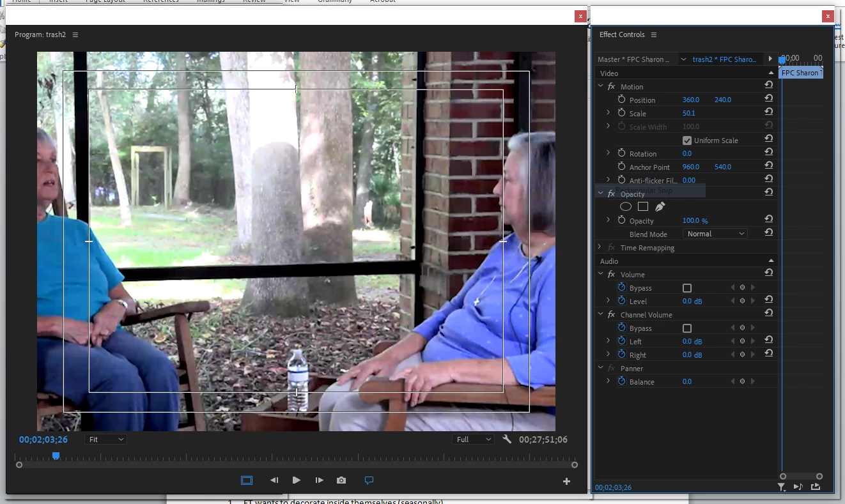The image size is (845, 504).
Task: Toggle Anti-flicker Filter stopwatch
Action: click(x=621, y=180)
